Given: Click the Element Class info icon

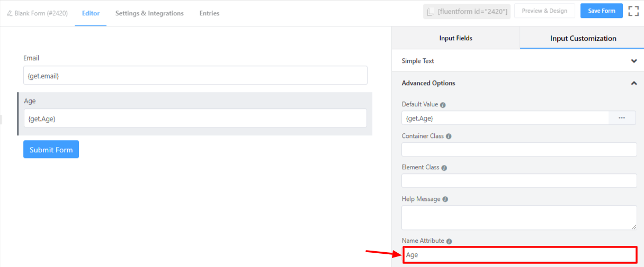Looking at the screenshot, I should point(444,168).
